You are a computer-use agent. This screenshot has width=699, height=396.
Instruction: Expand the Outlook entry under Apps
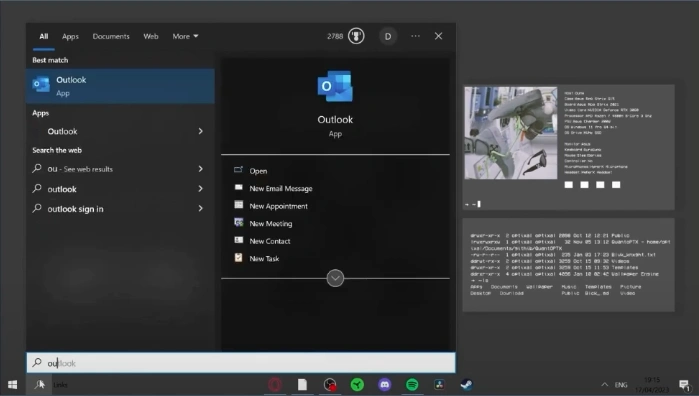(201, 131)
